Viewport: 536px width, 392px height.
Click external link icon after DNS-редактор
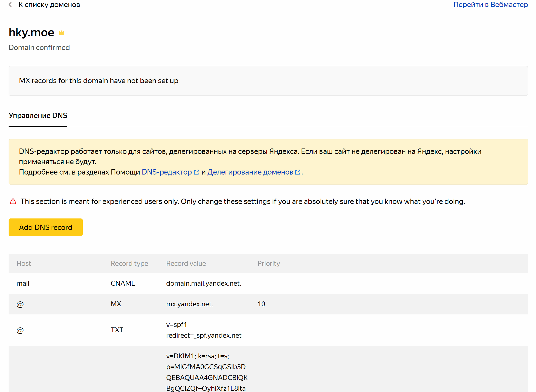(x=196, y=172)
